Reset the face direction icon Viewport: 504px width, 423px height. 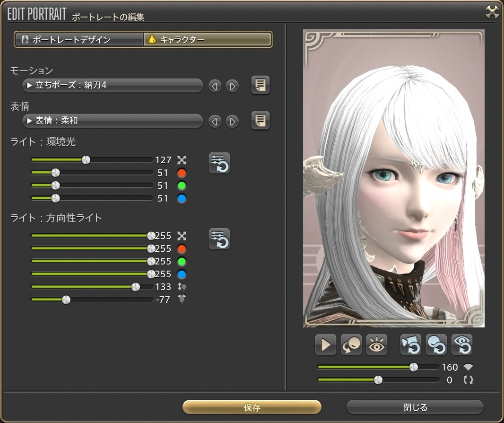pyautogui.click(x=436, y=345)
